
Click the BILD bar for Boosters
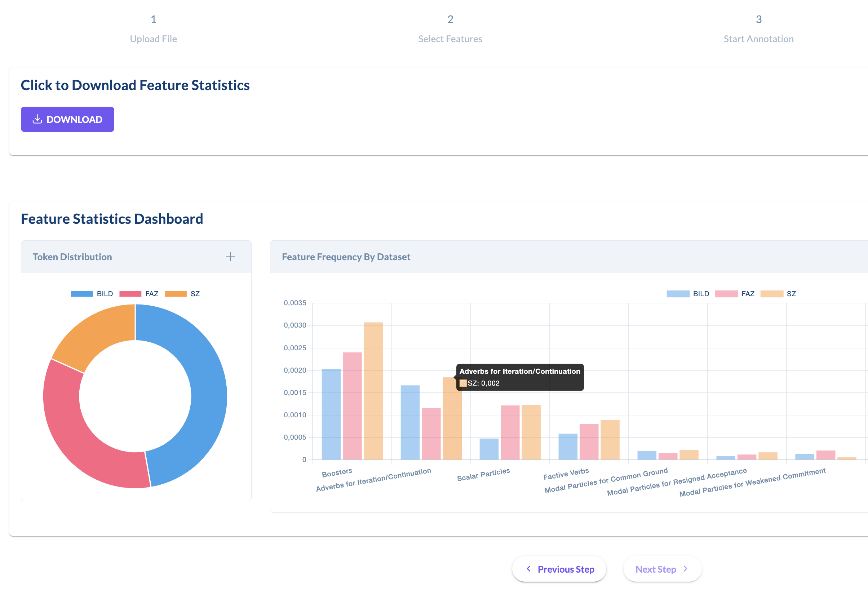(331, 414)
